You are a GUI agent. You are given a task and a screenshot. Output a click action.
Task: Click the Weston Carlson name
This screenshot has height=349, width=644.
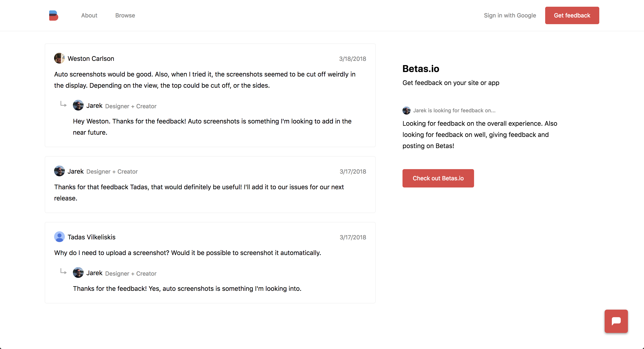[91, 59]
